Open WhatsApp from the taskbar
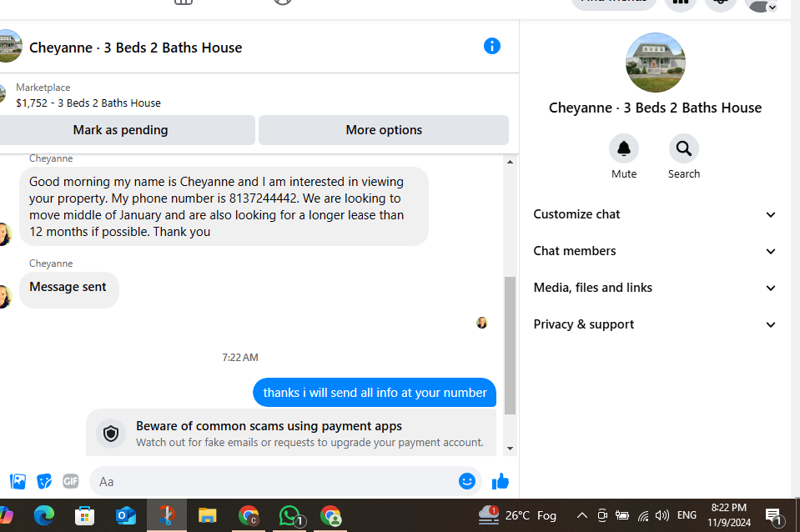800x532 pixels. point(289,515)
